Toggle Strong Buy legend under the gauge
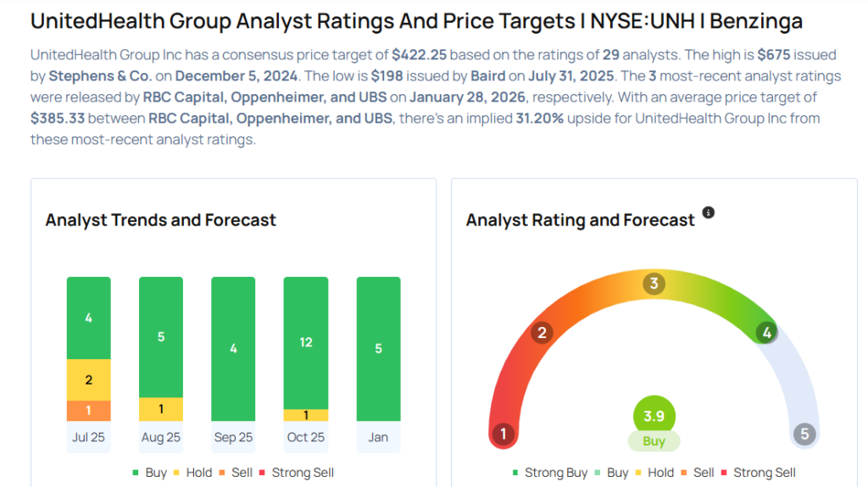868x487 pixels. click(549, 473)
